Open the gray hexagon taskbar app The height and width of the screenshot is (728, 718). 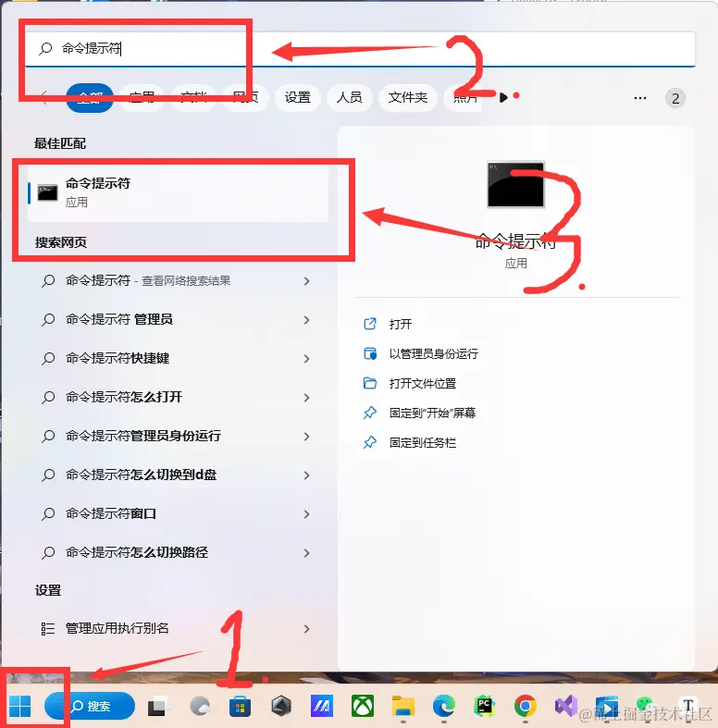coord(281,706)
